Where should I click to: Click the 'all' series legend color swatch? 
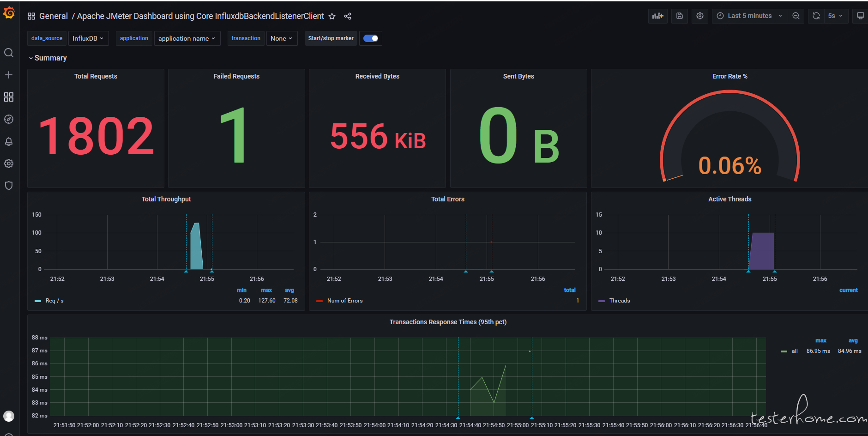point(784,351)
